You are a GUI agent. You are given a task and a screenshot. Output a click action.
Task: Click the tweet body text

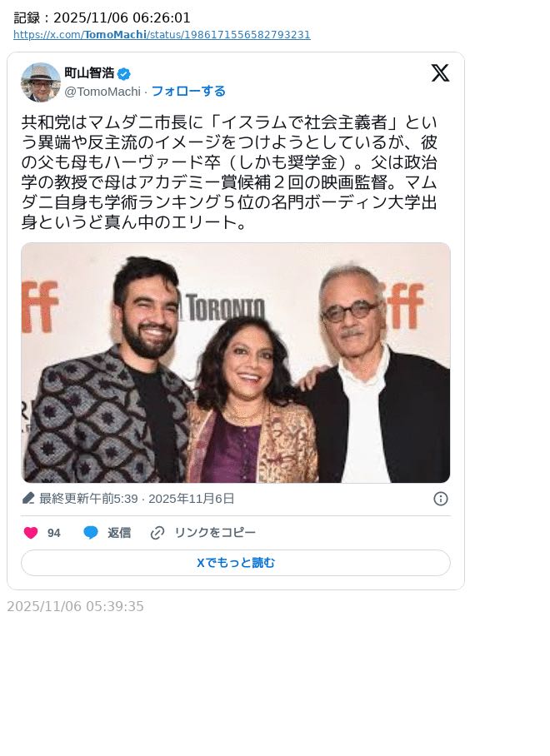[229, 172]
